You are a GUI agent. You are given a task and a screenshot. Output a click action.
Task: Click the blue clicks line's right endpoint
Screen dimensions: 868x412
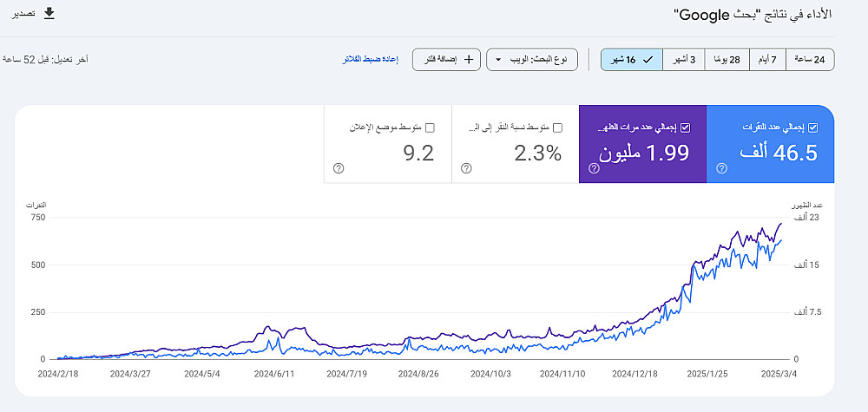coord(781,240)
